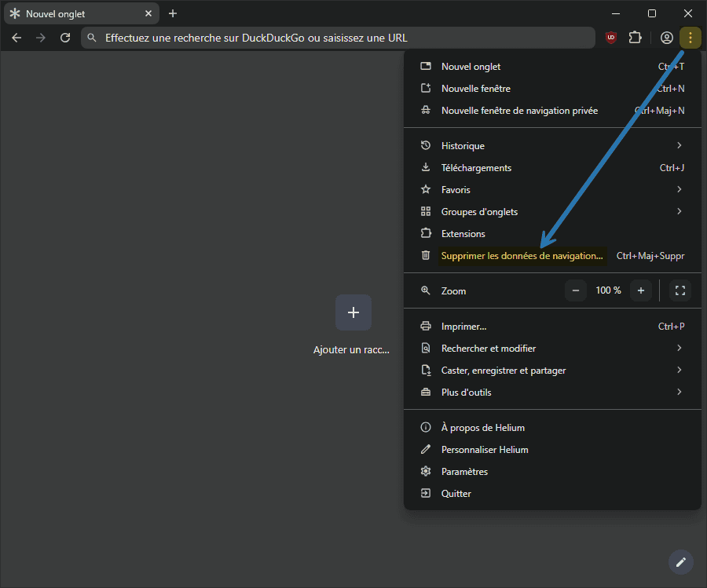Open Nouvelle fenêtre de navigation privée
This screenshot has width=707, height=588.
(x=552, y=111)
